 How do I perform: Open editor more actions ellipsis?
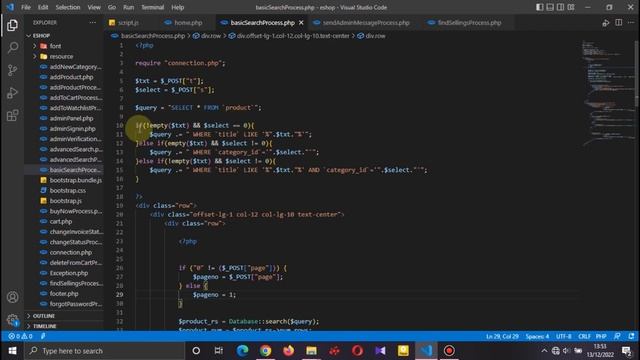click(x=631, y=23)
